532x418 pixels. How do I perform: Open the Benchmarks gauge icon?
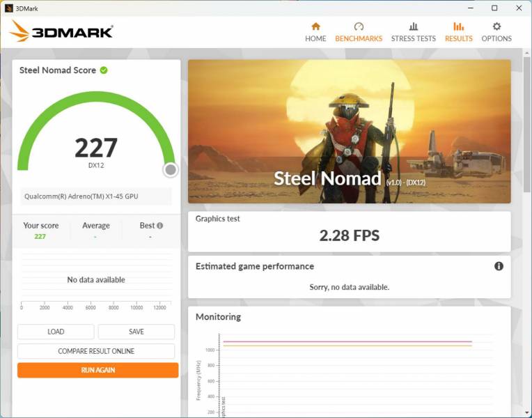[359, 26]
